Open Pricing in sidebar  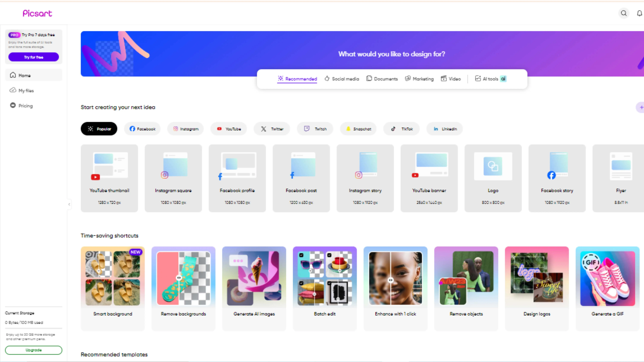click(33, 106)
